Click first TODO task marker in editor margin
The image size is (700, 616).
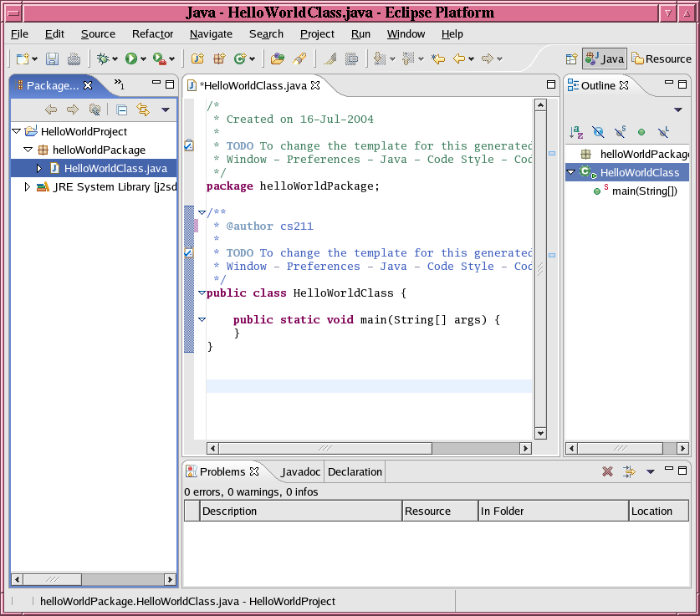[189, 145]
